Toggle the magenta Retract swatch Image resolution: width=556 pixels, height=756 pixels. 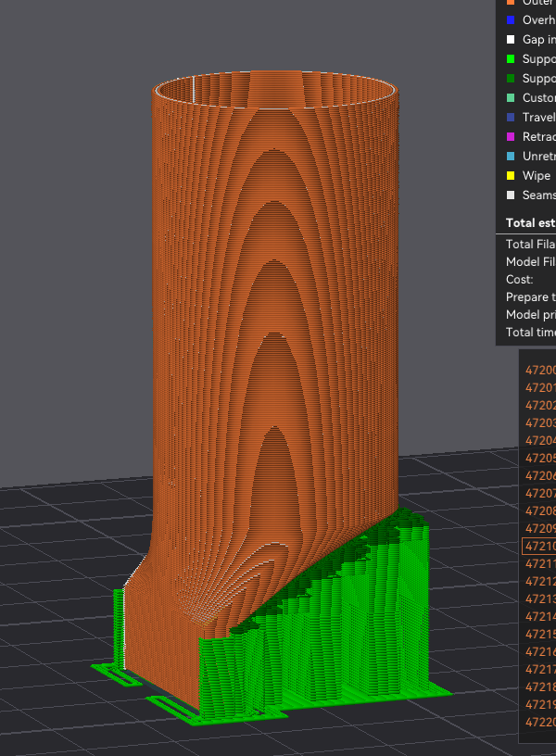click(511, 137)
